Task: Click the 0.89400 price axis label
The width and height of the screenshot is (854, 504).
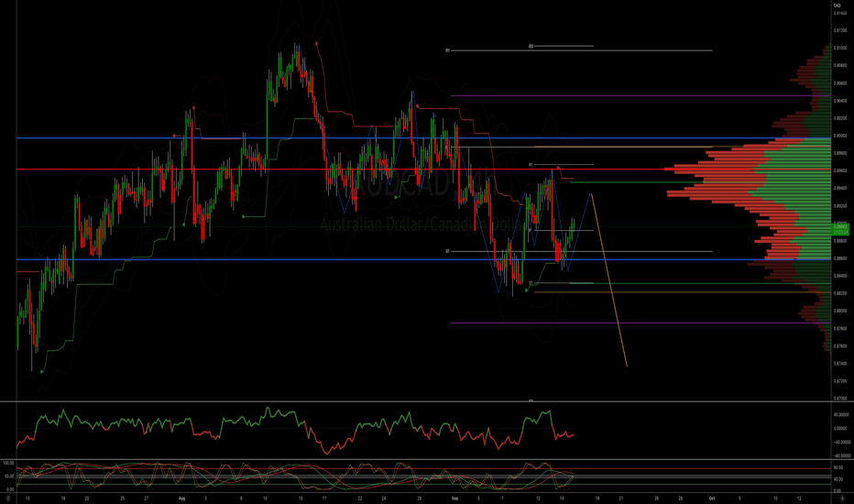Action: tap(841, 188)
